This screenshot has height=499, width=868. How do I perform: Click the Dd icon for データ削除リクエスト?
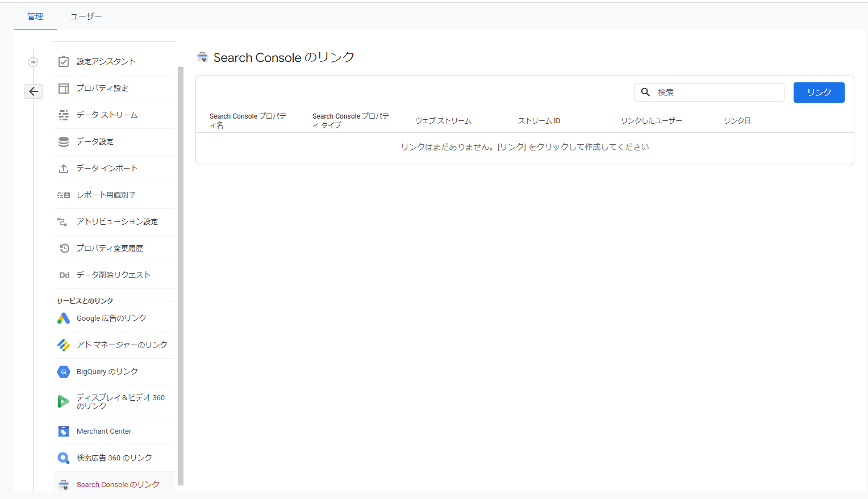click(x=64, y=275)
